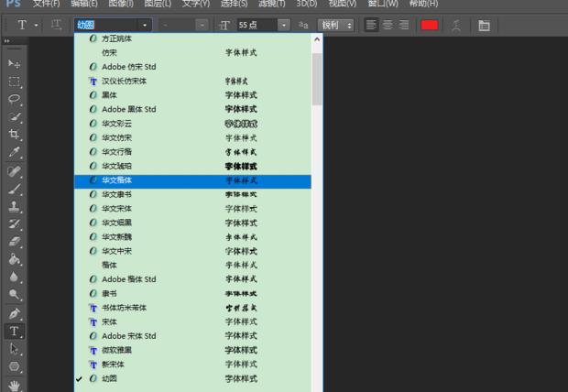
Task: Open the anti-aliasing 锐利 dropdown
Action: click(x=336, y=25)
